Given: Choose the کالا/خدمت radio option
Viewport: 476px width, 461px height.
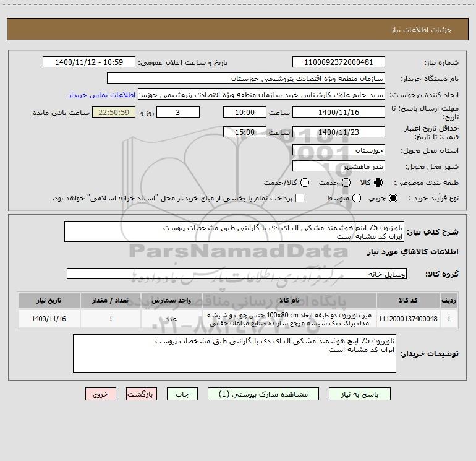Looking at the screenshot, I should pyautogui.click(x=305, y=183).
